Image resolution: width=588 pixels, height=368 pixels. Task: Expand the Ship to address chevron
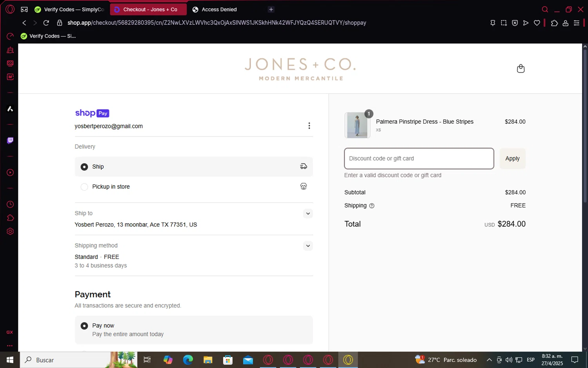tap(308, 214)
